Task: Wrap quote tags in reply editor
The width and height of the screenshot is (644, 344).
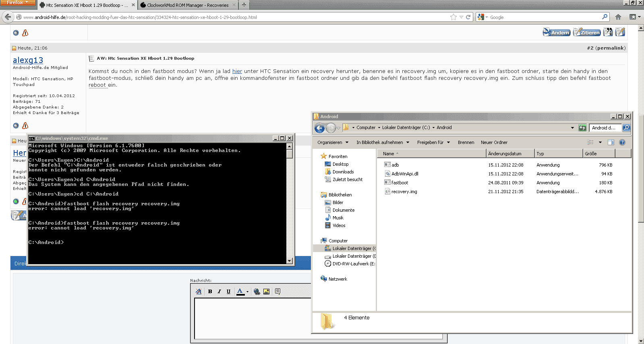Action: click(277, 291)
